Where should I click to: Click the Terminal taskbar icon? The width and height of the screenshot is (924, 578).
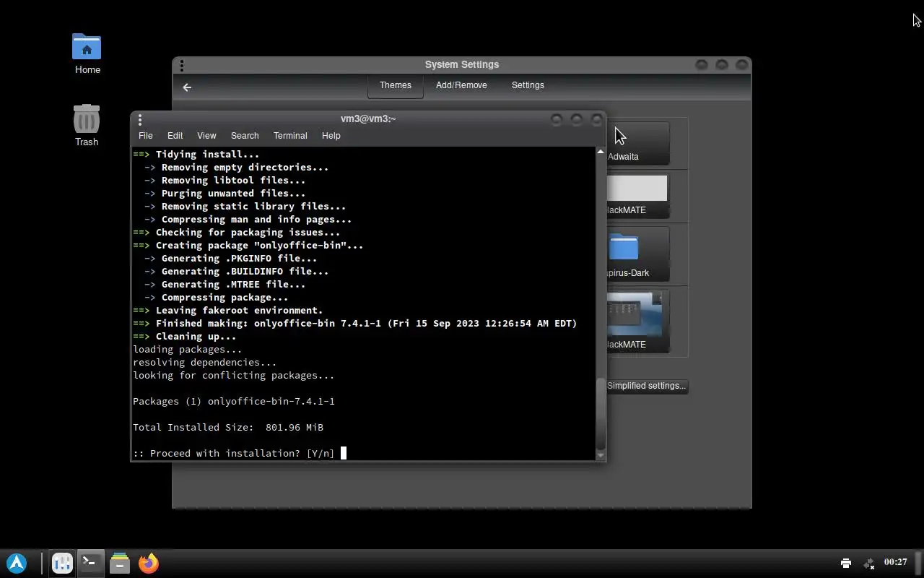coord(91,563)
